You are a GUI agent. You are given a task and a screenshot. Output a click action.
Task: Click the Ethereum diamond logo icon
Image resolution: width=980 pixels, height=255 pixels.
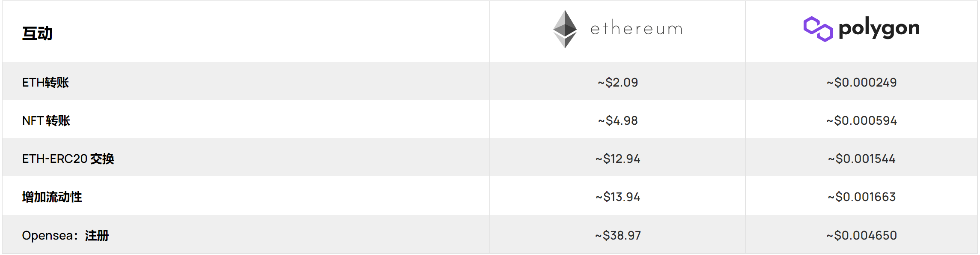(x=565, y=29)
